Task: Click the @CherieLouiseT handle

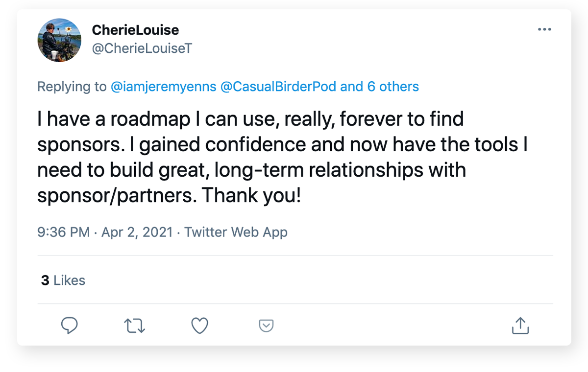Action: [x=142, y=48]
